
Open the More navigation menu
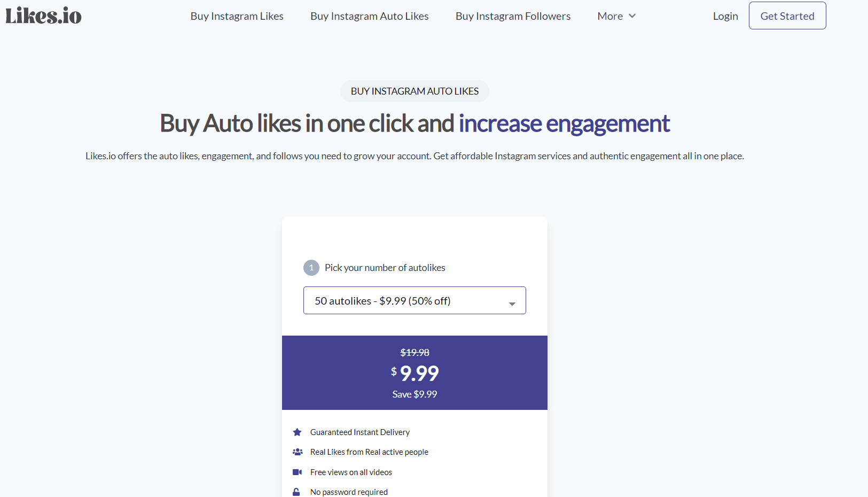pyautogui.click(x=616, y=15)
